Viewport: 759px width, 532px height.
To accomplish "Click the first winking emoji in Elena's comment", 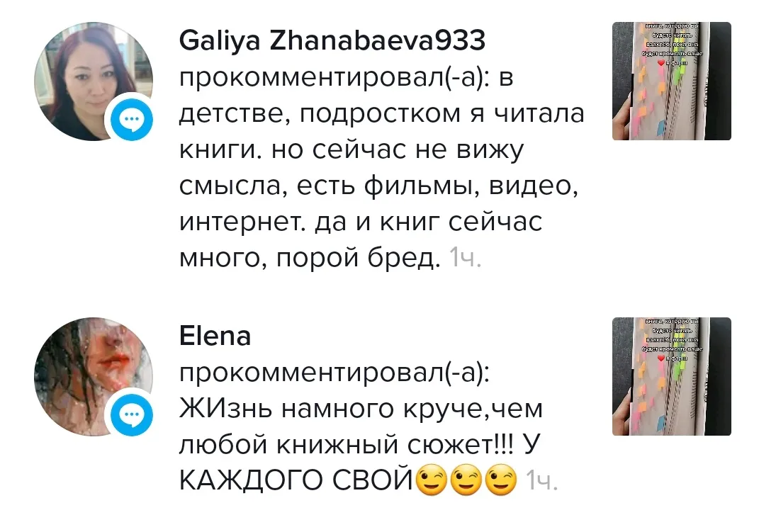I will coord(432,480).
